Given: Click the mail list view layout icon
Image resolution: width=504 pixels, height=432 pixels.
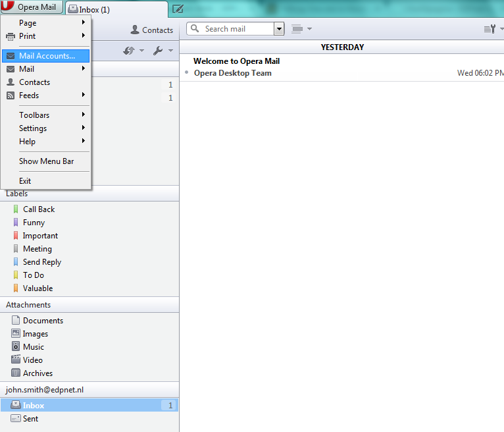Looking at the screenshot, I should (x=297, y=29).
